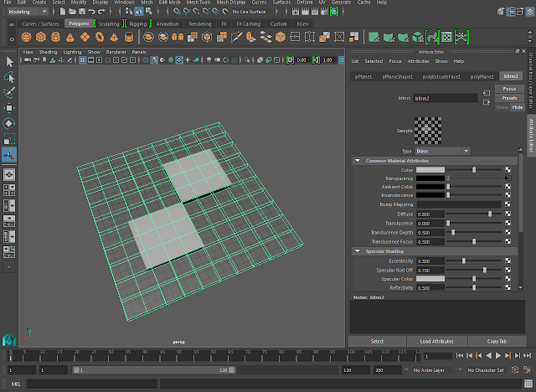The image size is (536, 392).
Task: Click the Lasso select tool
Action: (9, 77)
